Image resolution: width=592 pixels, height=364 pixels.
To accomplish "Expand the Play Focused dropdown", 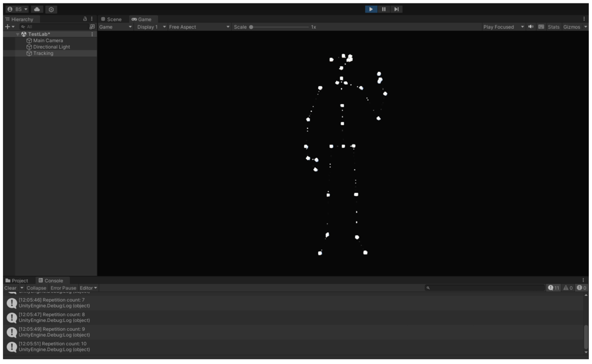I will point(503,27).
